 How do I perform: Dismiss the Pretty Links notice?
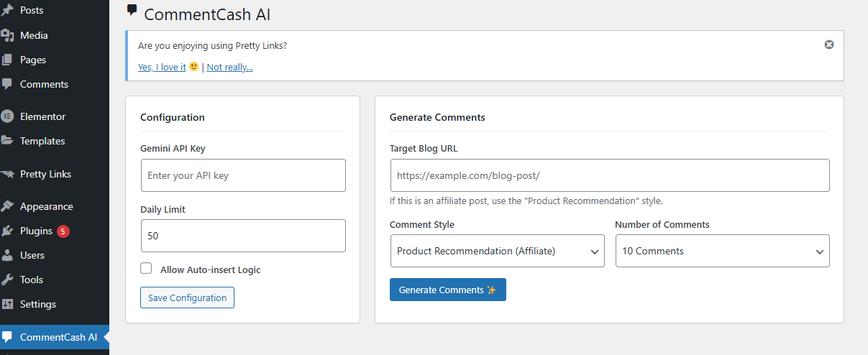(x=829, y=45)
